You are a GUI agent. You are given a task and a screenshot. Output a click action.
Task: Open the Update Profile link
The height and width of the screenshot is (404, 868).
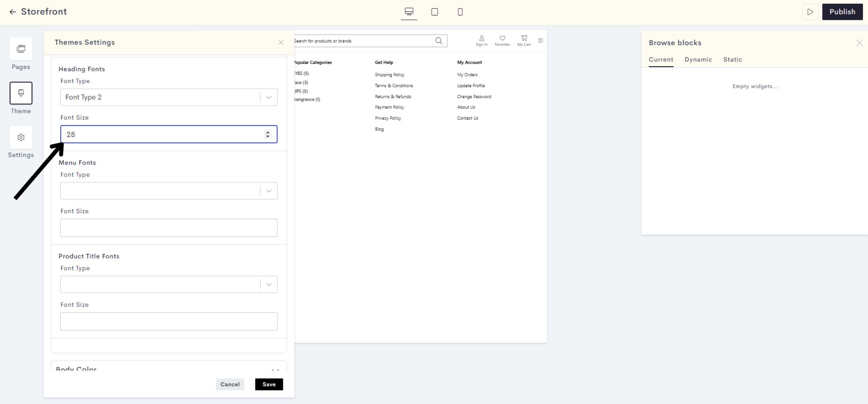pyautogui.click(x=471, y=86)
